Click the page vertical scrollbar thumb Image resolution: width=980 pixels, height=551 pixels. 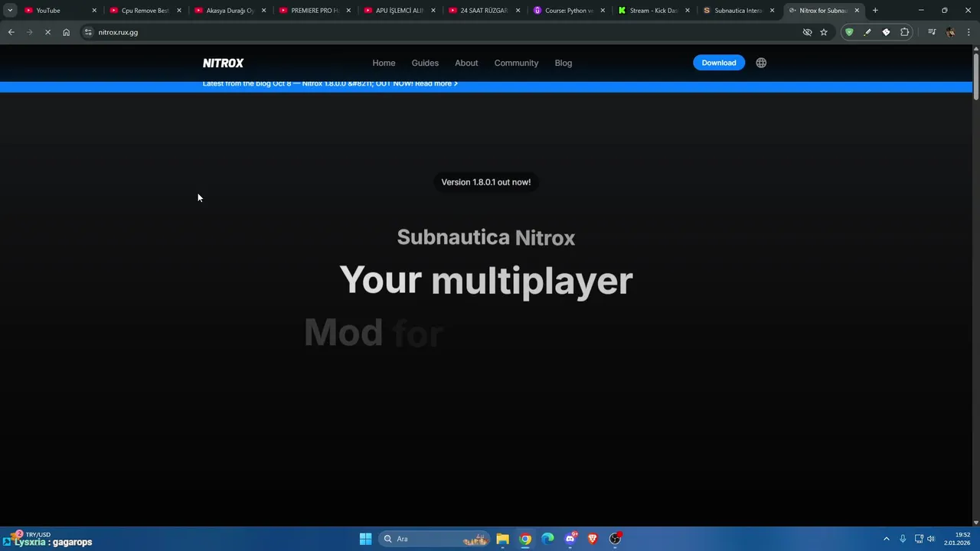[x=975, y=75]
